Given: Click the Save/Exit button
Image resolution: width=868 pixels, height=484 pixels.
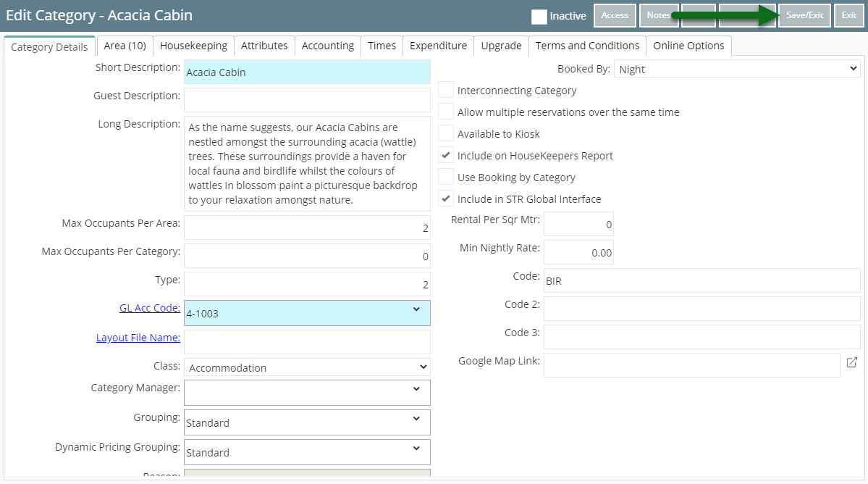Looking at the screenshot, I should [x=804, y=15].
